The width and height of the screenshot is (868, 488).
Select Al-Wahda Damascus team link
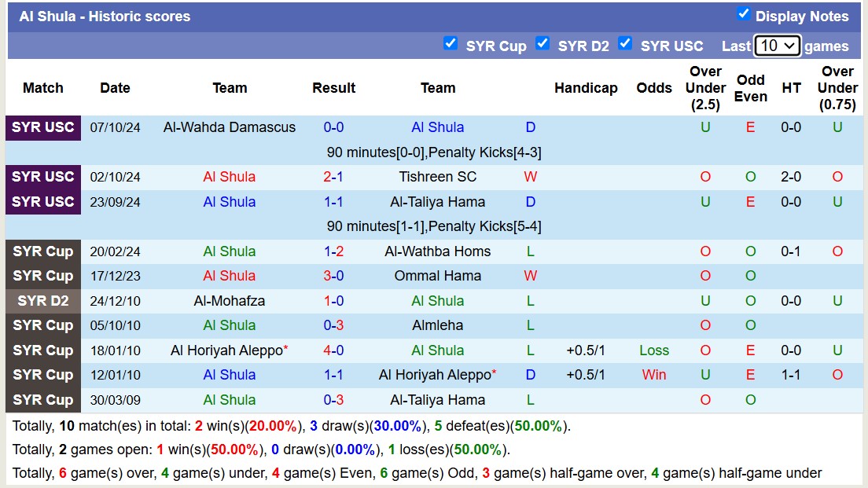[229, 127]
